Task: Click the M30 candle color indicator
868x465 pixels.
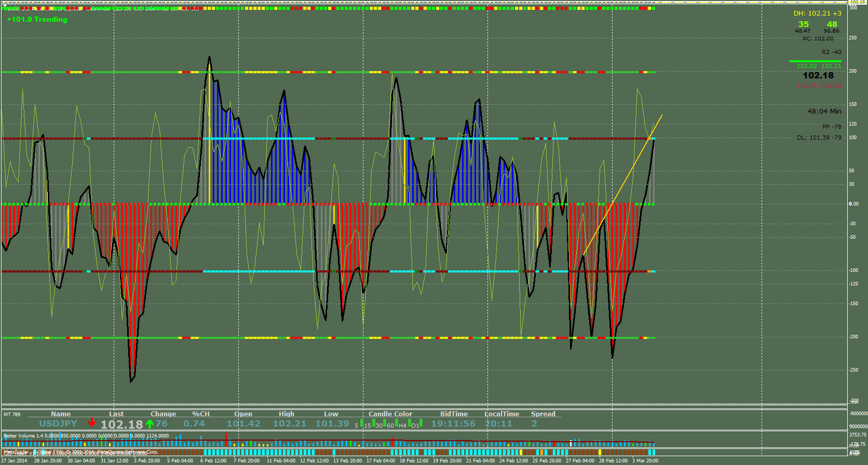Action: click(x=385, y=422)
